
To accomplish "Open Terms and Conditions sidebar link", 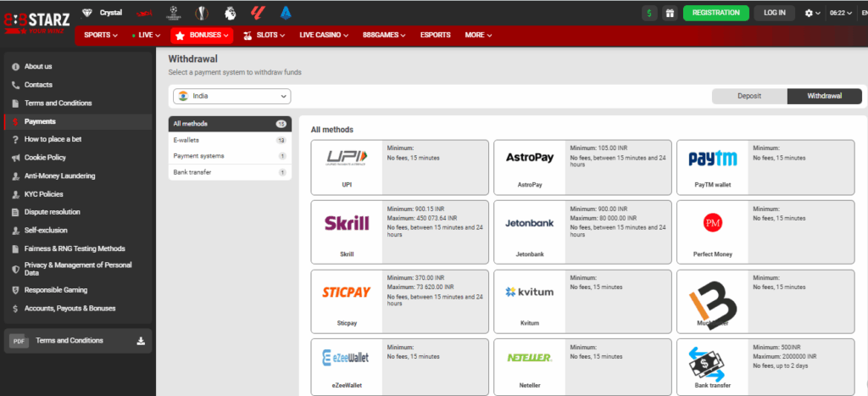I will (78, 103).
